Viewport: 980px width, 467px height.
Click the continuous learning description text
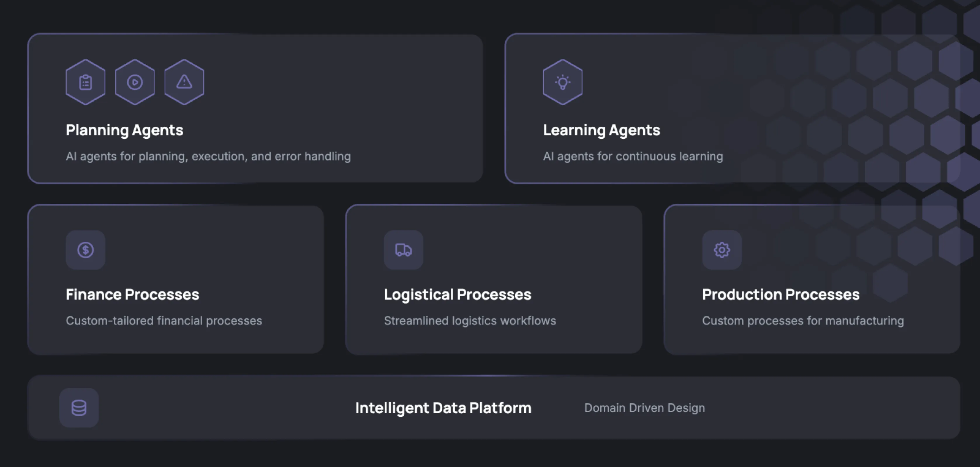[633, 156]
